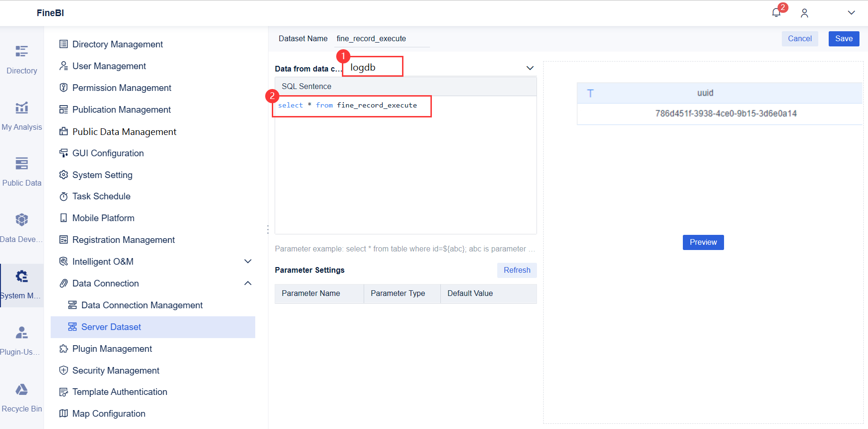Click into SQL Sentence editor
The width and height of the screenshot is (868, 429).
pos(405,165)
